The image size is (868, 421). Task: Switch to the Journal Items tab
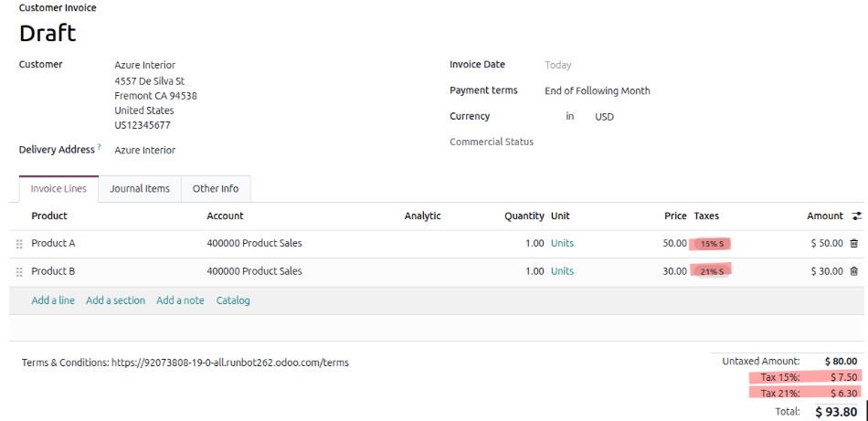coord(140,189)
